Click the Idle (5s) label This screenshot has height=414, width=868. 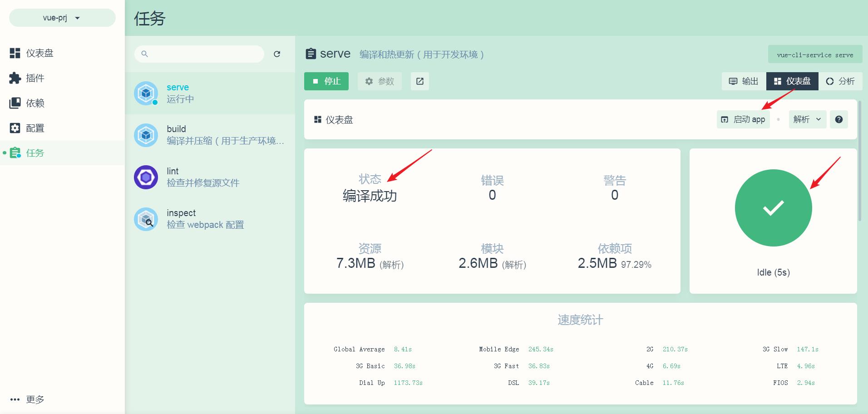773,272
